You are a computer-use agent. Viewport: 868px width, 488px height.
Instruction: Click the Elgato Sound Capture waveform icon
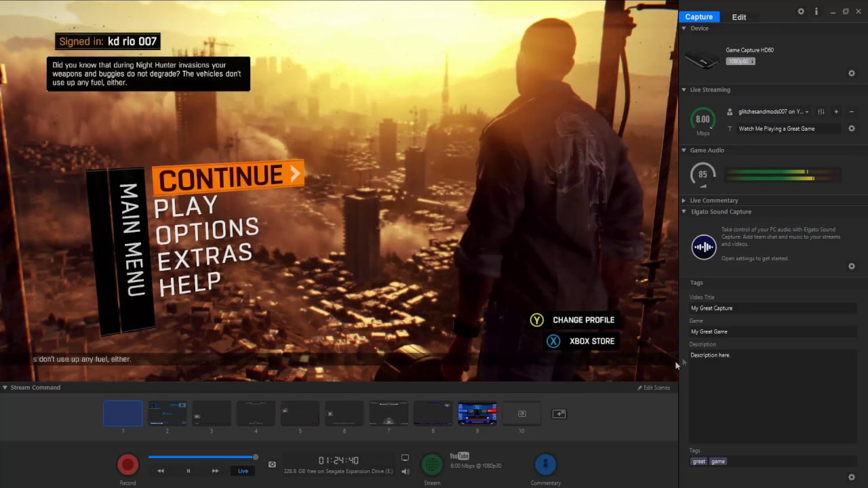[704, 247]
